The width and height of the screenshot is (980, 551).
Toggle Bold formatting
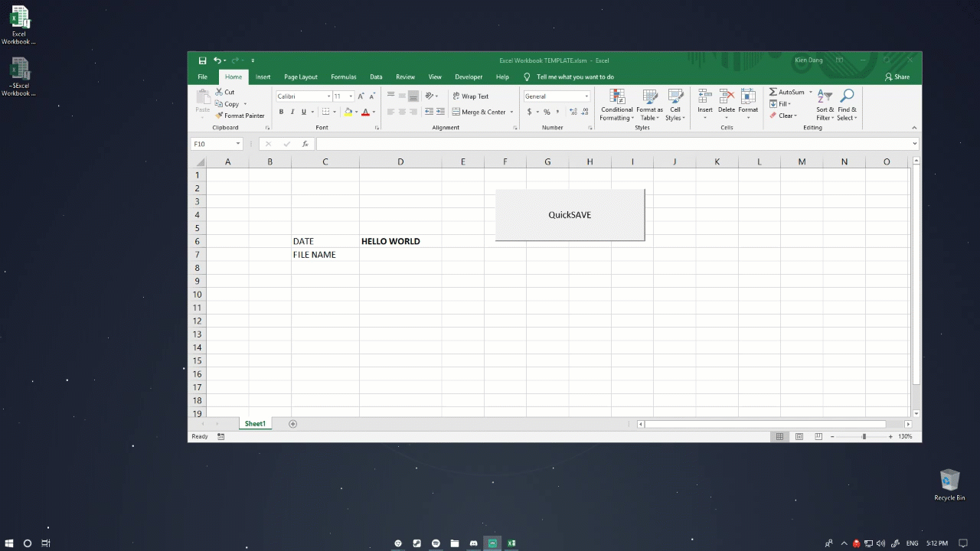pos(281,112)
